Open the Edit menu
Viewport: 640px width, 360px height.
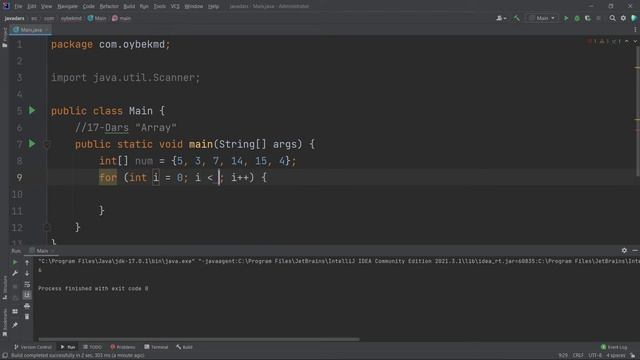[x=31, y=6]
